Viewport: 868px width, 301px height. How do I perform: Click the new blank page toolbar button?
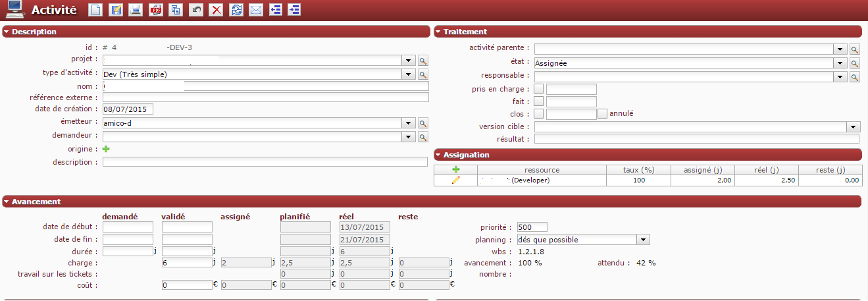coord(95,10)
